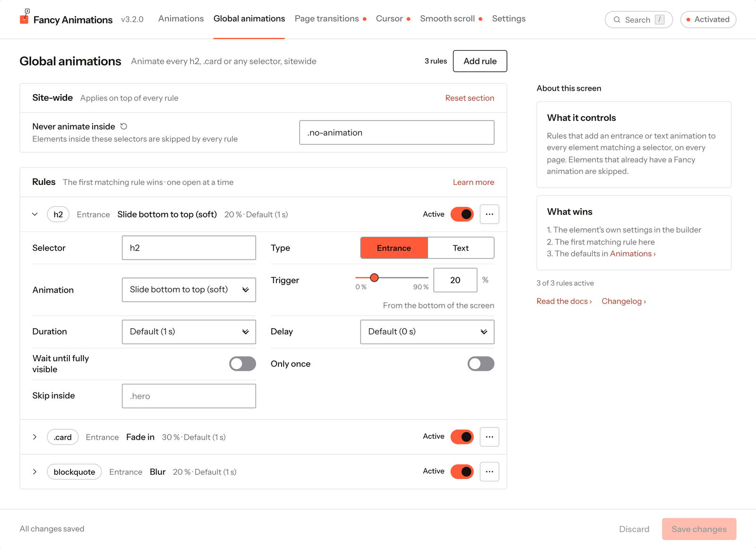Click the Fancy Animations logo icon
The height and width of the screenshot is (548, 756).
(x=25, y=17)
